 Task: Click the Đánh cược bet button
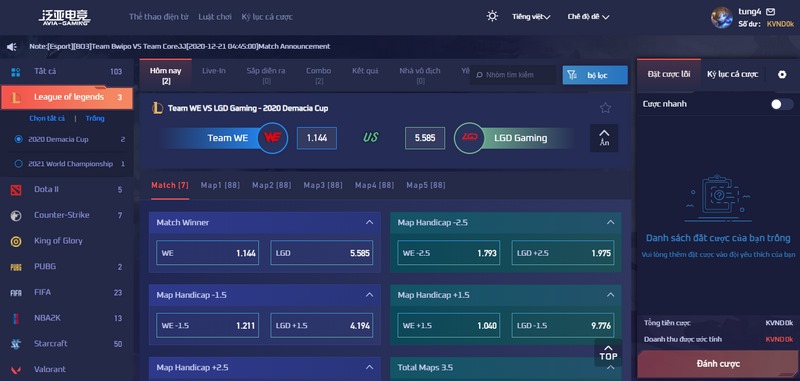coord(718,364)
